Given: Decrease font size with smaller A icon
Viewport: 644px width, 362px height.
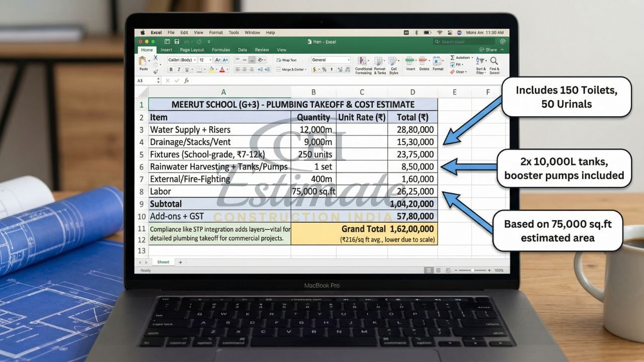Looking at the screenshot, I should pyautogui.click(x=226, y=60).
